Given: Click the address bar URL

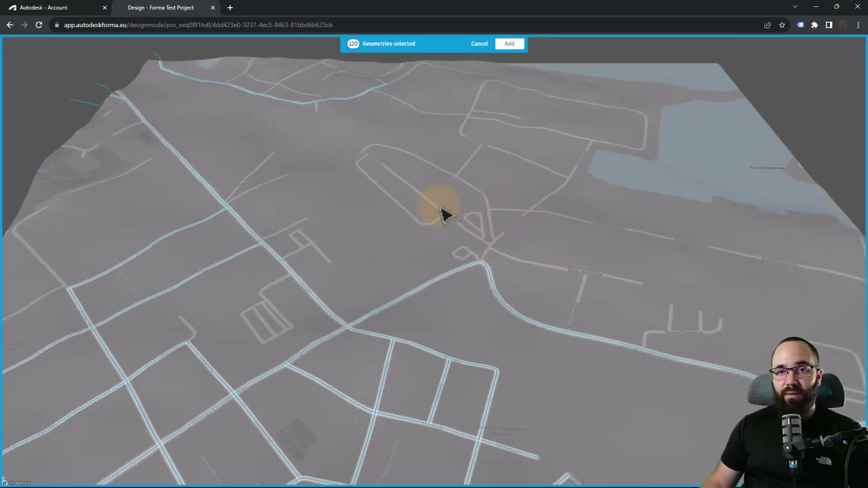Looking at the screenshot, I should point(198,25).
